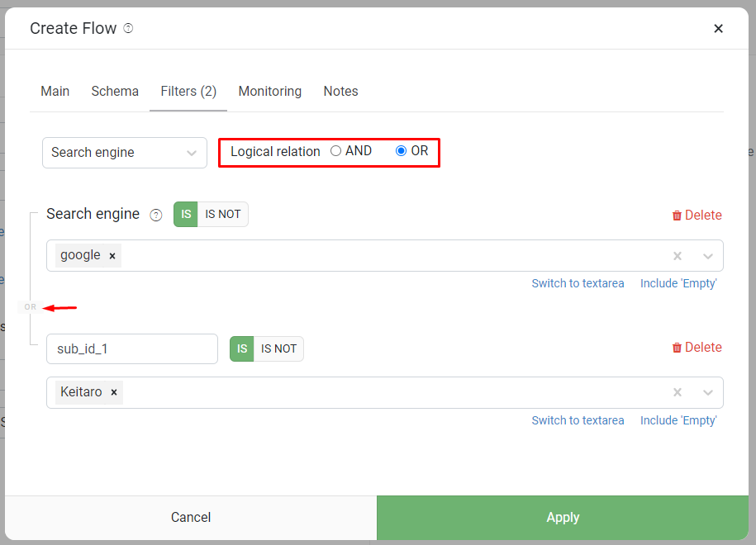Expand the google values dropdown chevron
The image size is (756, 545).
pyautogui.click(x=708, y=256)
